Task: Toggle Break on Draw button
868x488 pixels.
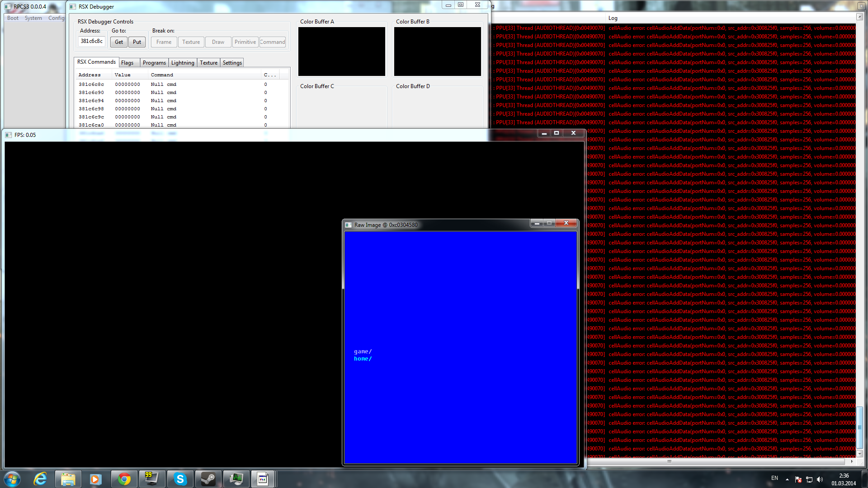Action: click(x=218, y=42)
